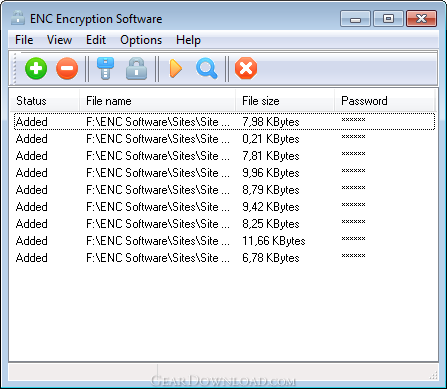Image resolution: width=447 pixels, height=389 pixels.
Task: Click the magnifying glass search icon
Action: (x=207, y=69)
